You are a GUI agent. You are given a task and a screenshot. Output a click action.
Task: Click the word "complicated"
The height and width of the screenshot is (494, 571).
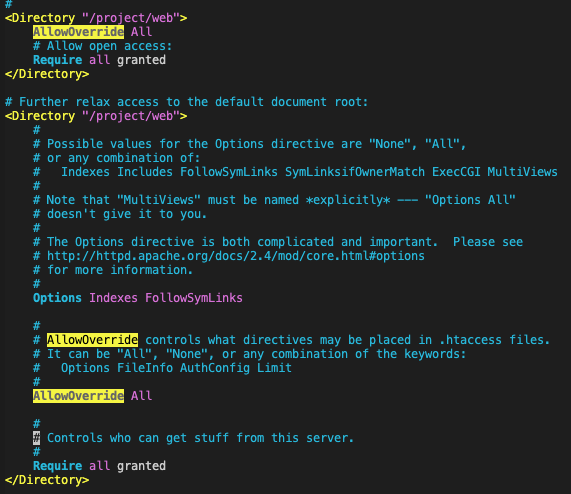[295, 242]
